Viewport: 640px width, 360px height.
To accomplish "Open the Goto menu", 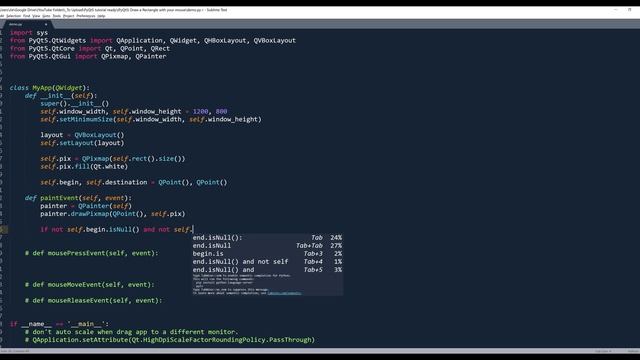I will [x=46, y=16].
